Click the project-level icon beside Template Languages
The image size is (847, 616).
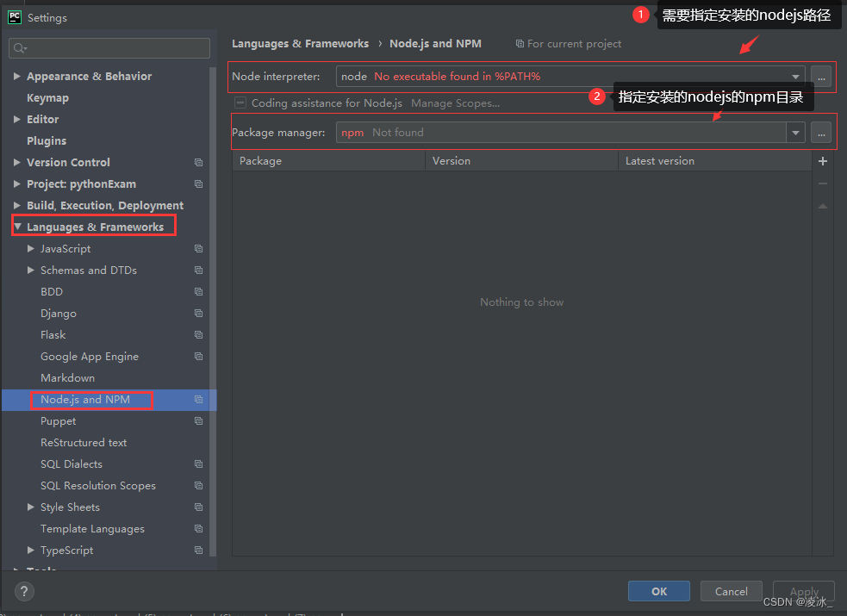point(198,528)
